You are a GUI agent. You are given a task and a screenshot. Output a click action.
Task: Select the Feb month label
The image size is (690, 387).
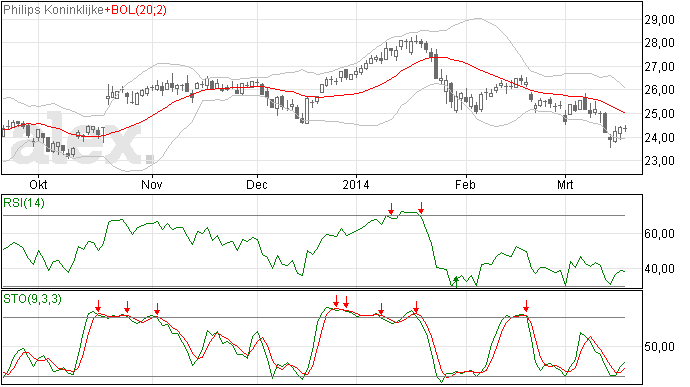click(x=466, y=185)
